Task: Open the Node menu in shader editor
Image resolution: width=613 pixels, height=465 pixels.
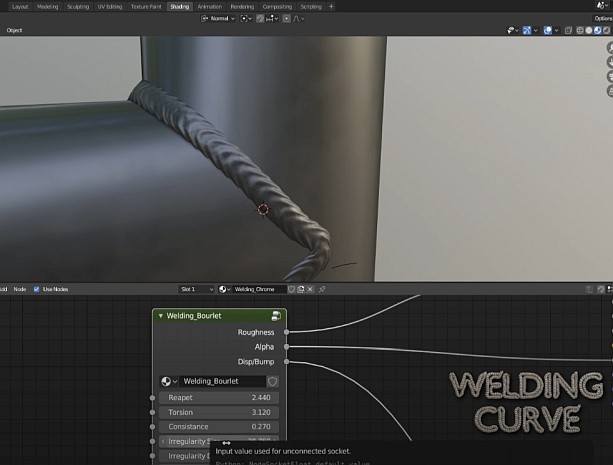Action: [20, 289]
